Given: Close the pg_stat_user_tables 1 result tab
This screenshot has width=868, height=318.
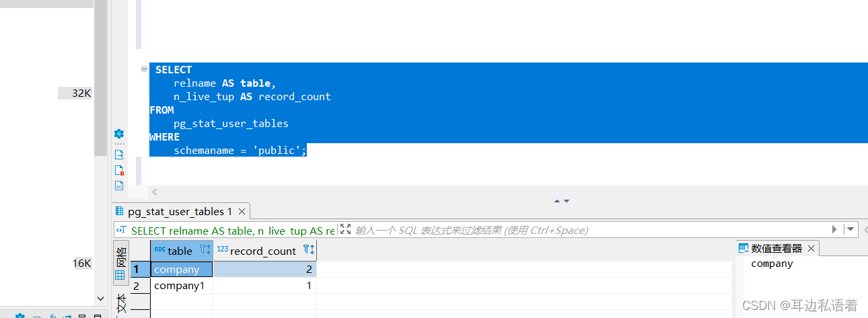Looking at the screenshot, I should tap(242, 211).
